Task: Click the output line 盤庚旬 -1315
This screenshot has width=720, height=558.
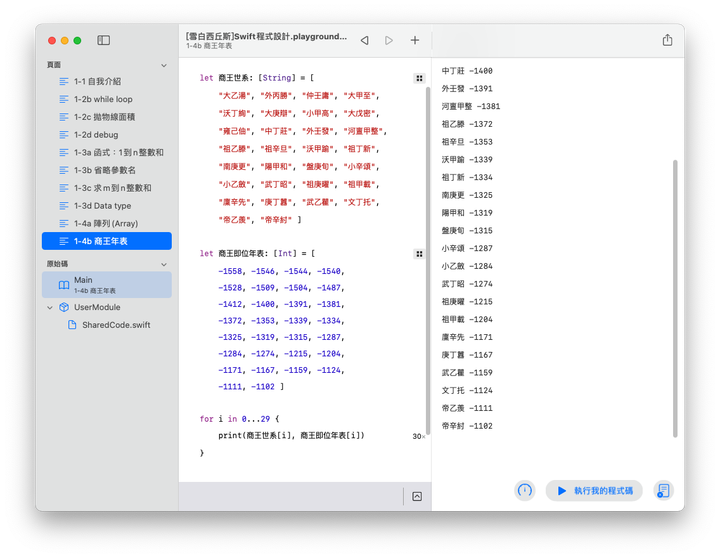Action: pyautogui.click(x=467, y=231)
